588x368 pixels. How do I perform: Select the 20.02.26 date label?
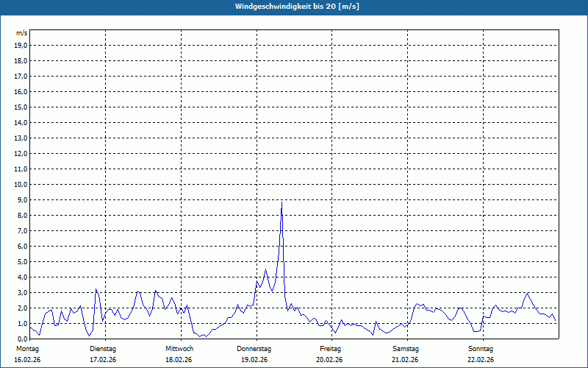pos(331,359)
